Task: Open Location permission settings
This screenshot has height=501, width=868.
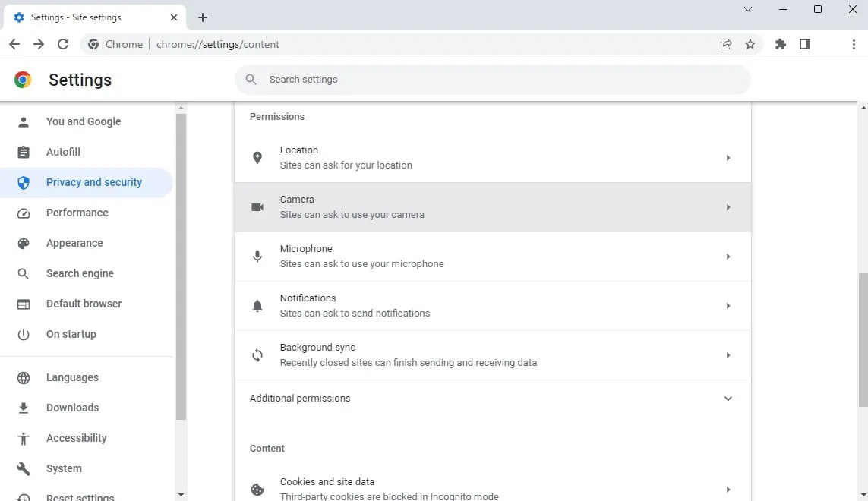Action: [492, 158]
